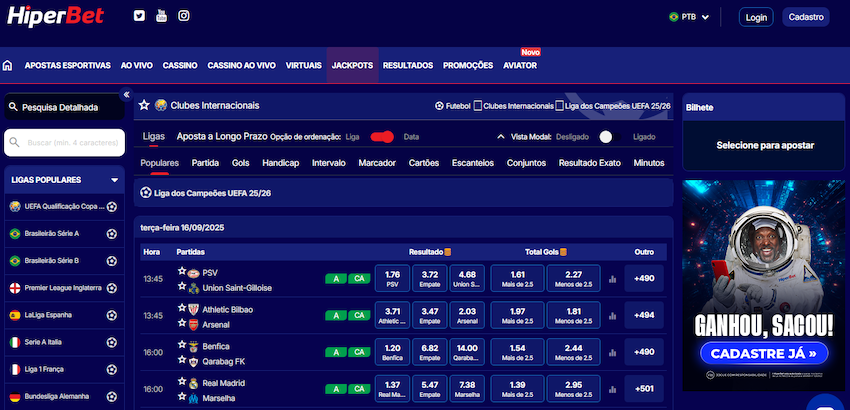Favorite Marselha with its star icon
850x410 pixels.
click(x=182, y=396)
